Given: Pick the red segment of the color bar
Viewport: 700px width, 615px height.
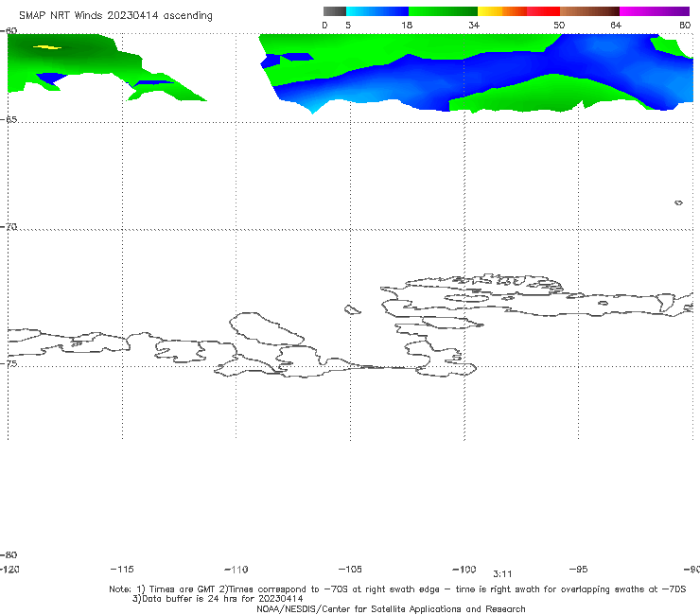Looking at the screenshot, I should [x=543, y=11].
